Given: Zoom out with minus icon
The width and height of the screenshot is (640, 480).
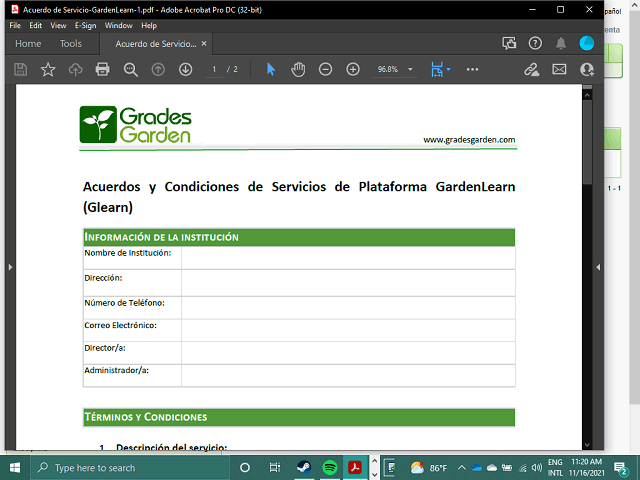Looking at the screenshot, I should click(325, 69).
